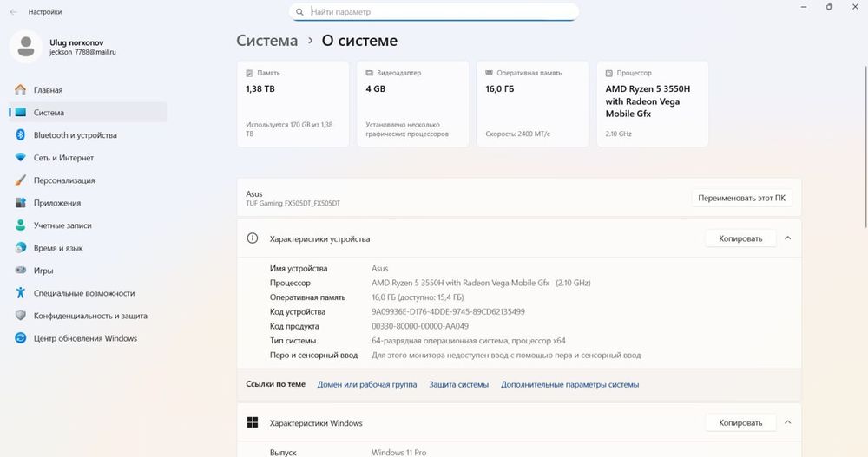Click the user profile avatar picture
The image size is (868, 457).
pos(25,47)
